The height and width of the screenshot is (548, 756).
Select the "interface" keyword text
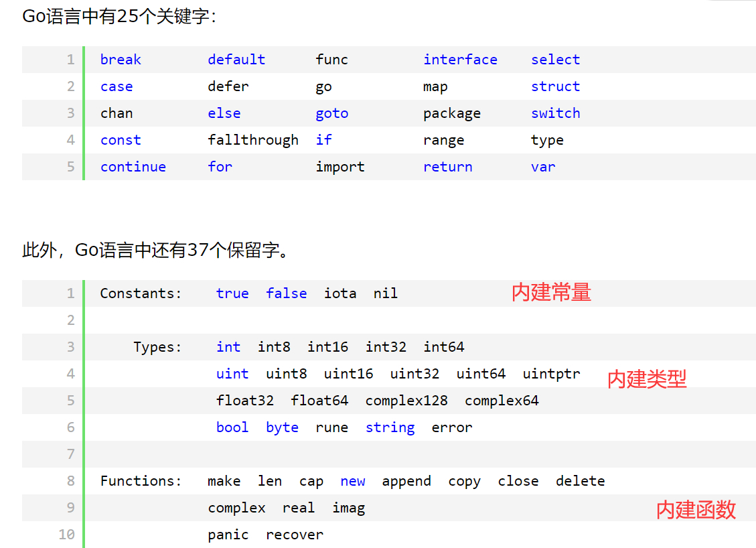pos(460,60)
